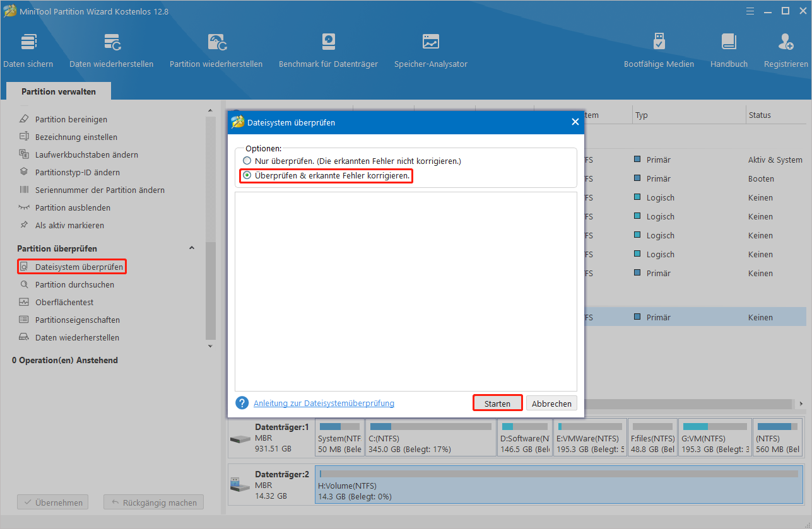This screenshot has height=529, width=812.
Task: Click 0 Operation(en) Anstehend text
Action: [65, 360]
